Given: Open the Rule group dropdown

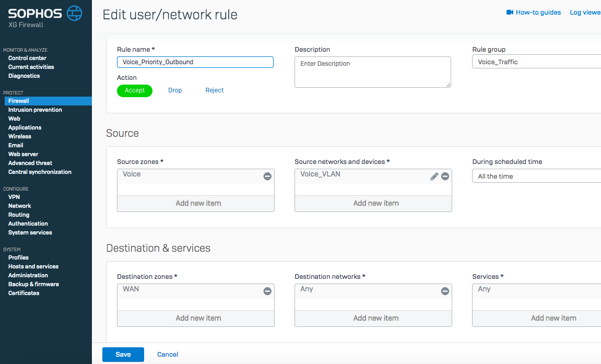Looking at the screenshot, I should (x=536, y=62).
